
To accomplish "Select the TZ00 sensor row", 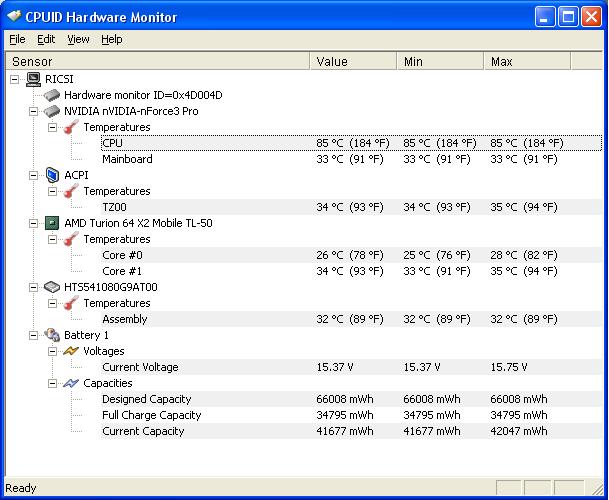I will [351, 207].
